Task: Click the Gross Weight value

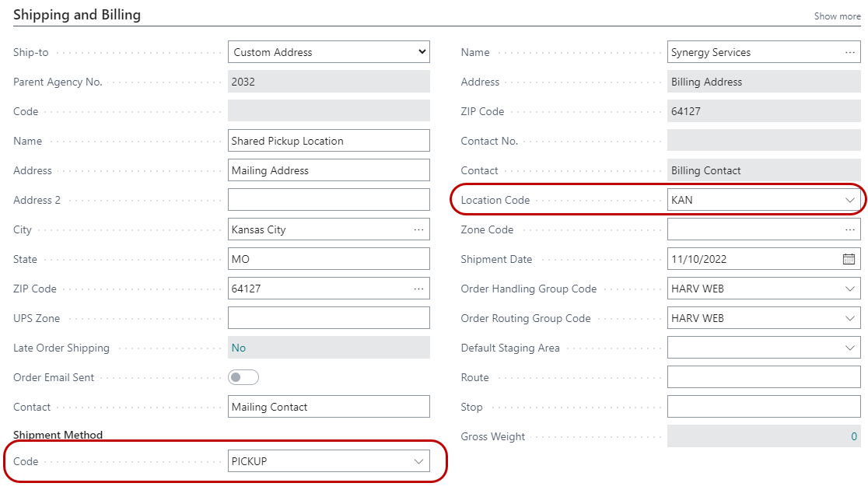Action: pyautogui.click(x=853, y=436)
